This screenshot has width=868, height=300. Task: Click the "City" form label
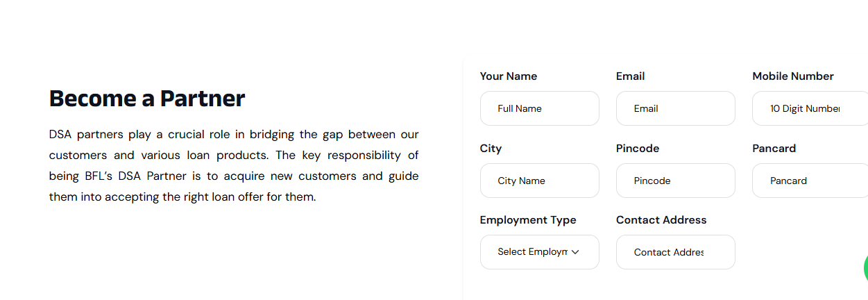[x=491, y=149]
